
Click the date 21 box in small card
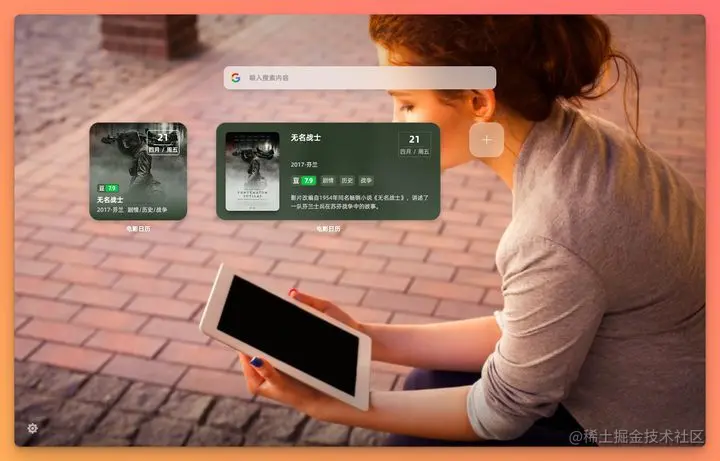pos(163,143)
